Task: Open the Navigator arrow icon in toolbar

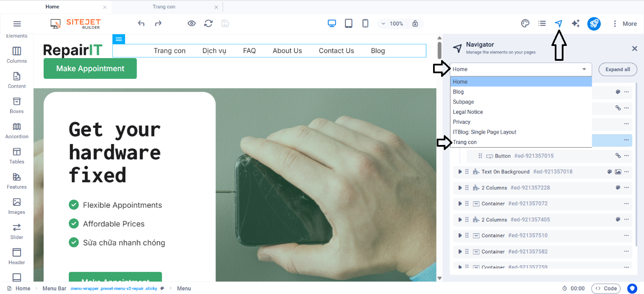Action: (x=559, y=23)
